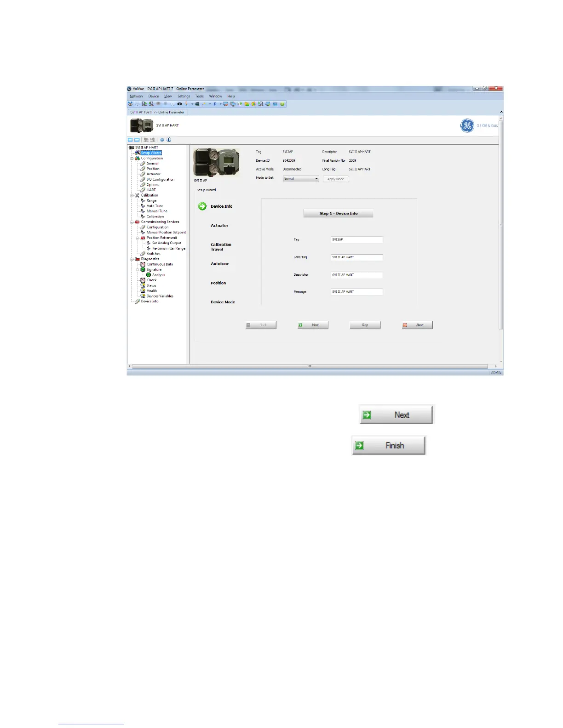Image resolution: width=563 pixels, height=728 pixels.
Task: Open Manual Tune in the tree
Action: coord(157,211)
